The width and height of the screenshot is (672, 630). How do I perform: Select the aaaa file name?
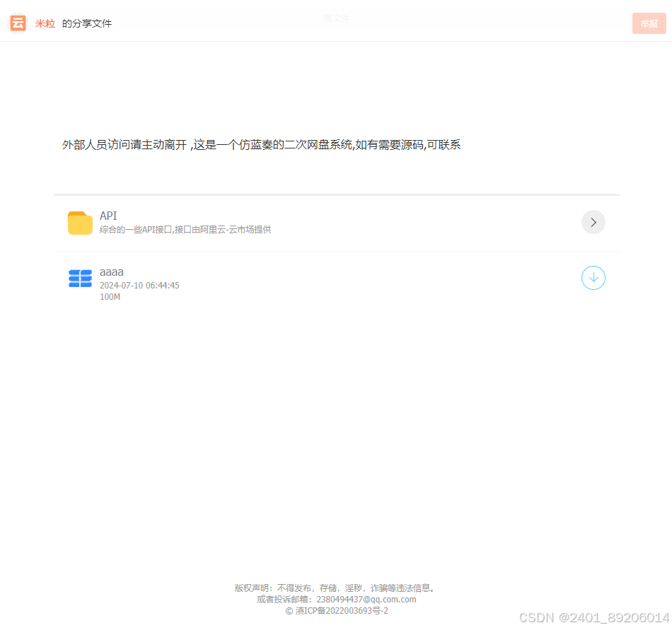(x=112, y=272)
